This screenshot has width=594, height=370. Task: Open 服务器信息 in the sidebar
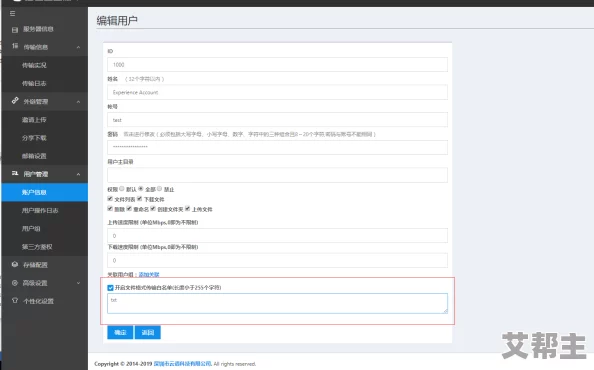45,29
